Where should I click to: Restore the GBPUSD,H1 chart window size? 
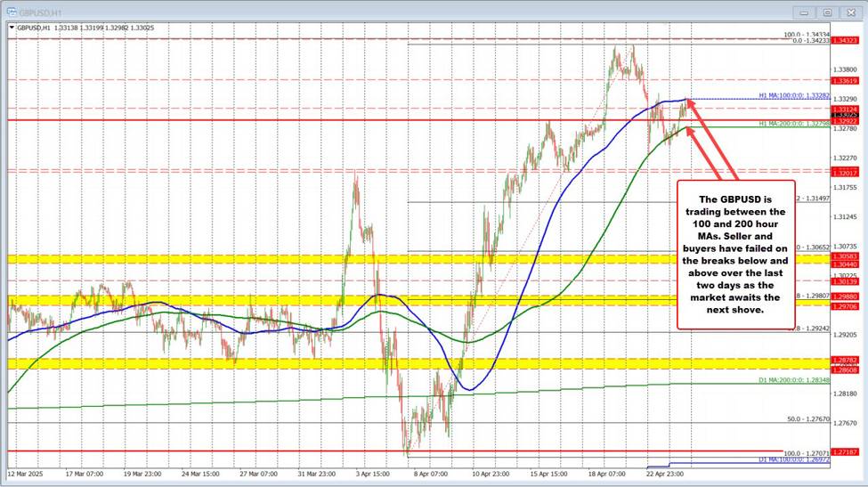827,12
